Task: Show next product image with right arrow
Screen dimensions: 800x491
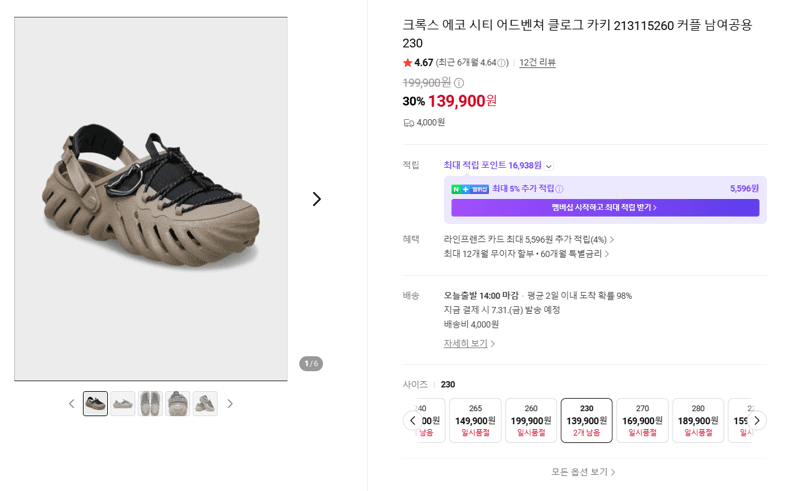Action: (317, 199)
